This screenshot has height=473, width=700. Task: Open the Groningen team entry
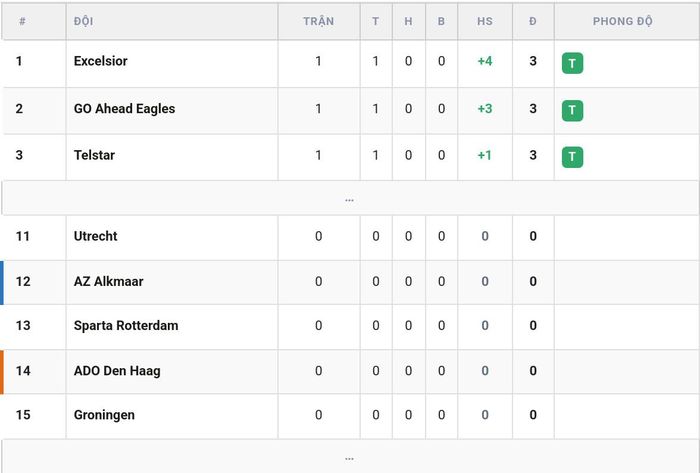(104, 415)
